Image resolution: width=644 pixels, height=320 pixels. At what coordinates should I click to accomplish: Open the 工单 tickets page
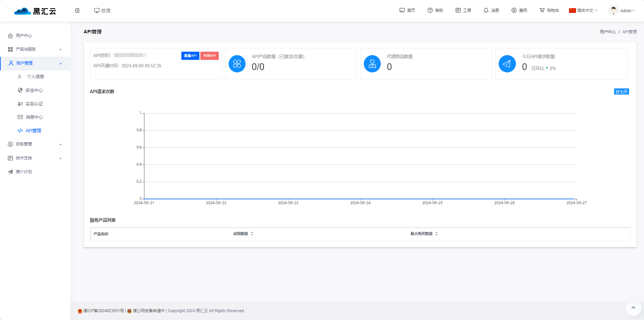tap(463, 11)
